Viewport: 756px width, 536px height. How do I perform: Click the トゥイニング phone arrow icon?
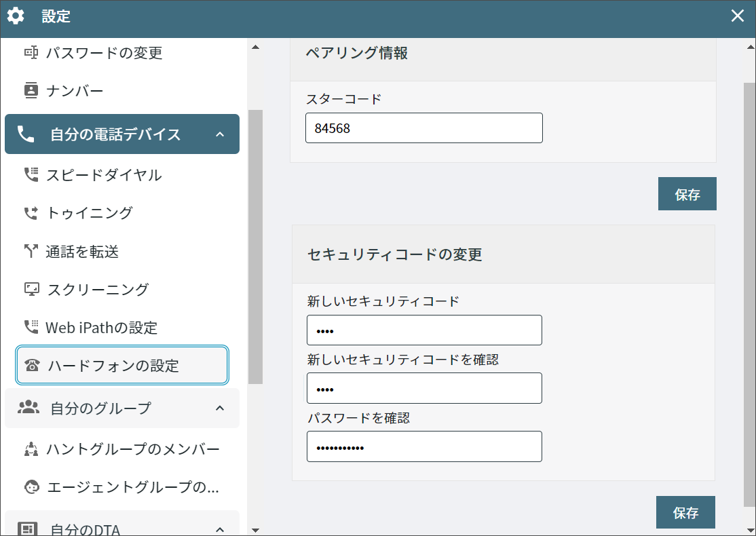coord(31,212)
